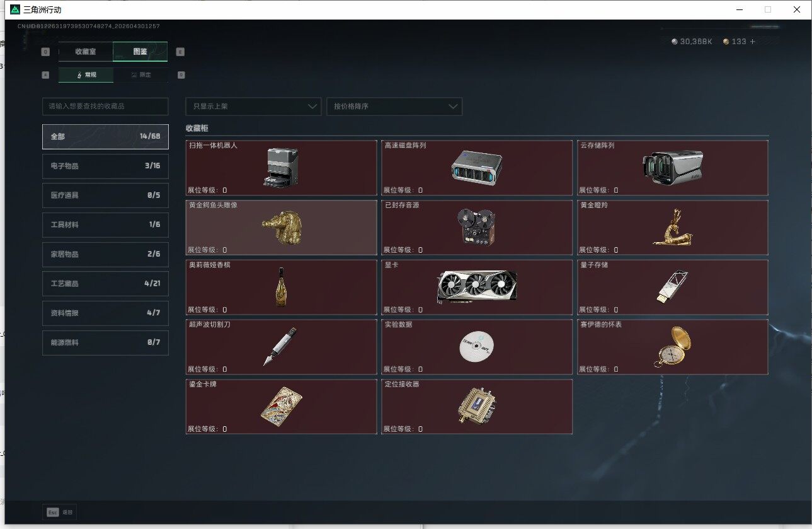Click the 133 gold coin balance

tap(735, 42)
